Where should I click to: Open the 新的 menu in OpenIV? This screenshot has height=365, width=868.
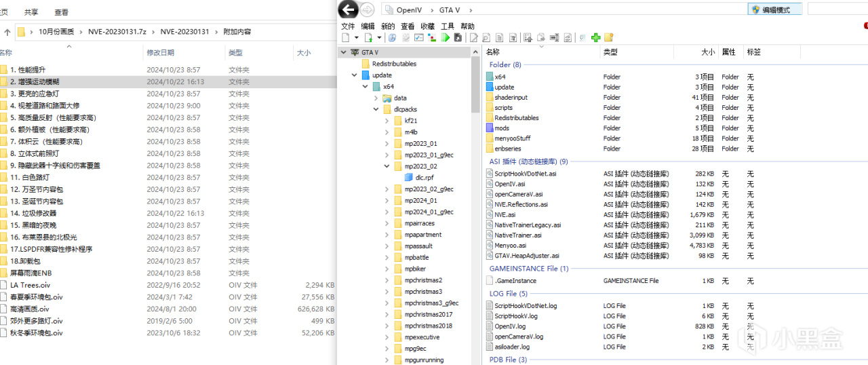coord(387,26)
